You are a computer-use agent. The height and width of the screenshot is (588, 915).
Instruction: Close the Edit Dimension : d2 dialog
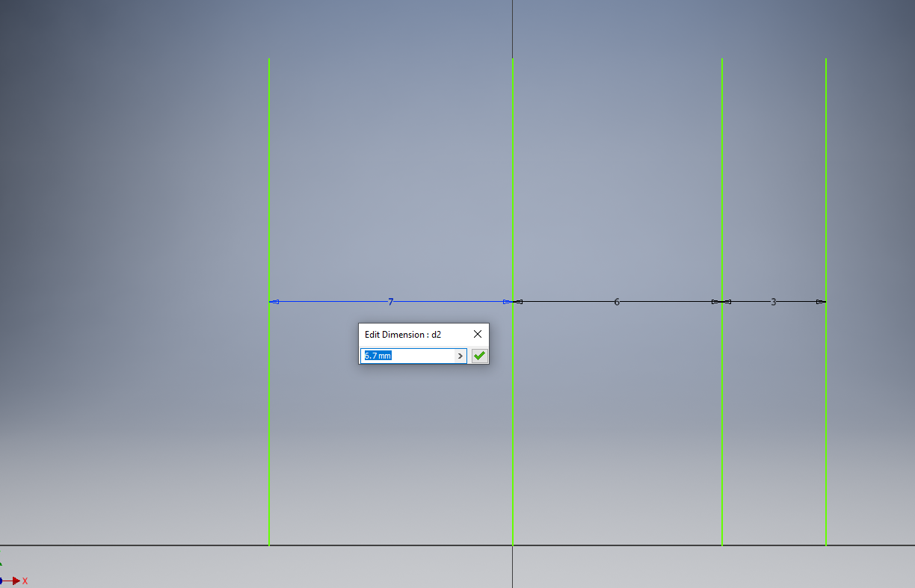coord(478,334)
